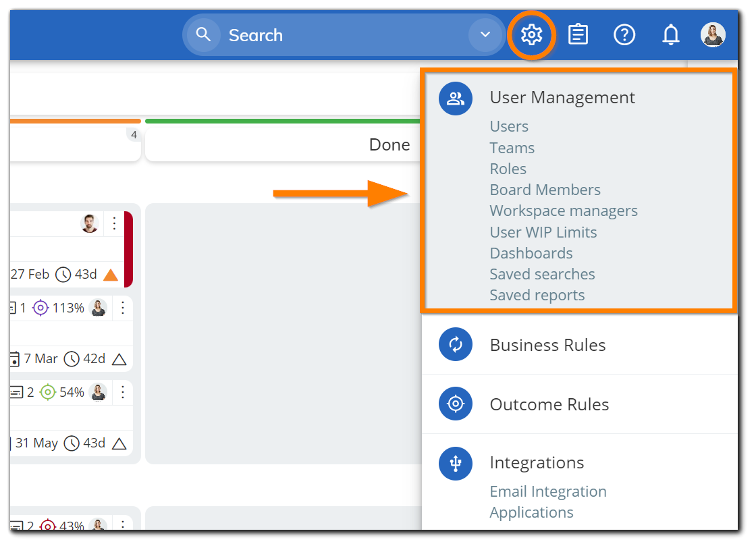Viewport: 756px width, 548px height.
Task: Click the Integrations plug icon
Action: click(456, 464)
